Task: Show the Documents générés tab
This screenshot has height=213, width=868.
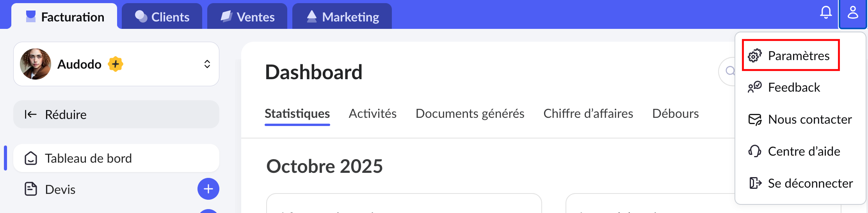Action: [x=470, y=114]
